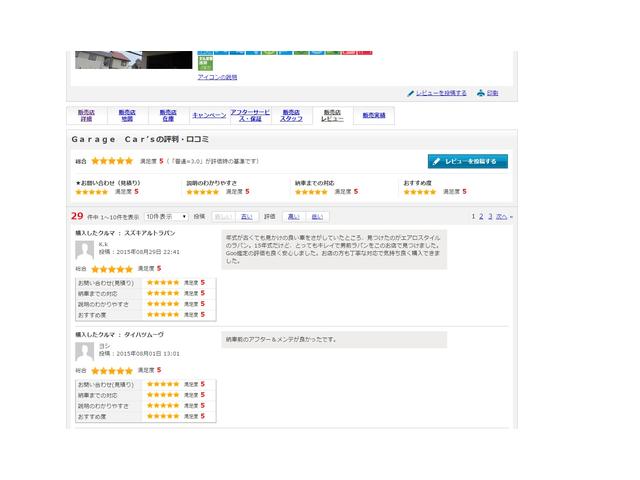Image resolution: width=640 pixels, height=480 pixels.
Task: Sort reviews by rating 高い
Action: click(293, 216)
